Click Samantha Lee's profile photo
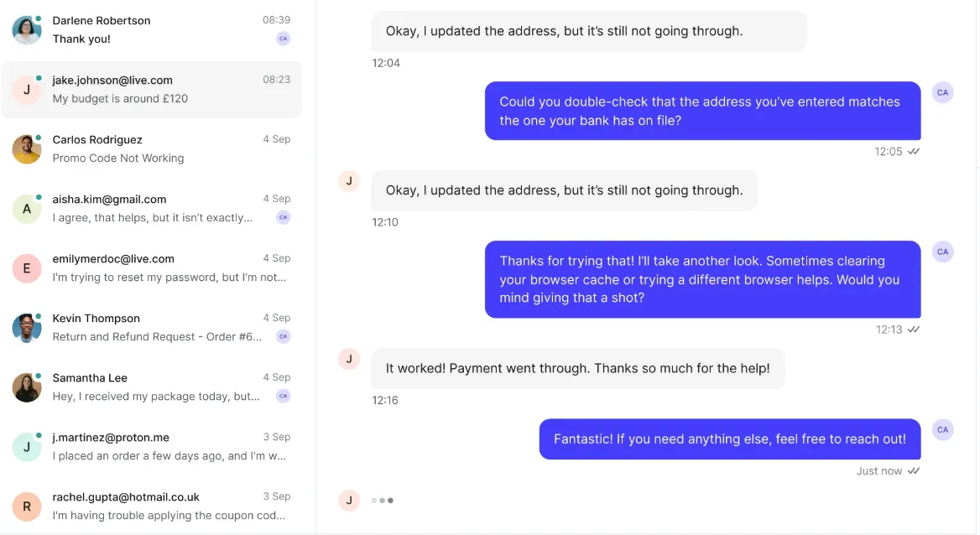The width and height of the screenshot is (980, 535). (x=27, y=387)
